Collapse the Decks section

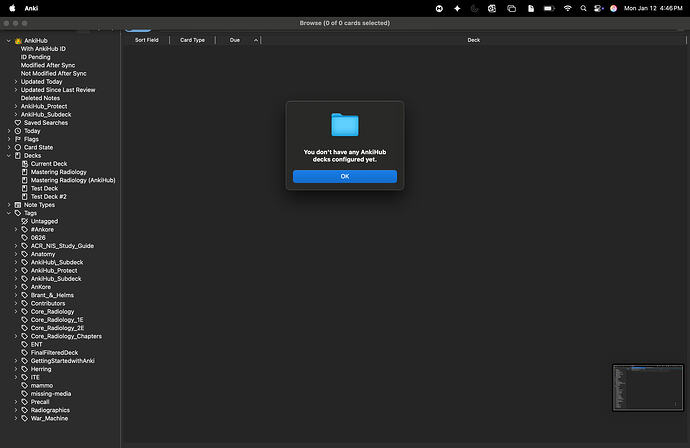[x=8, y=155]
